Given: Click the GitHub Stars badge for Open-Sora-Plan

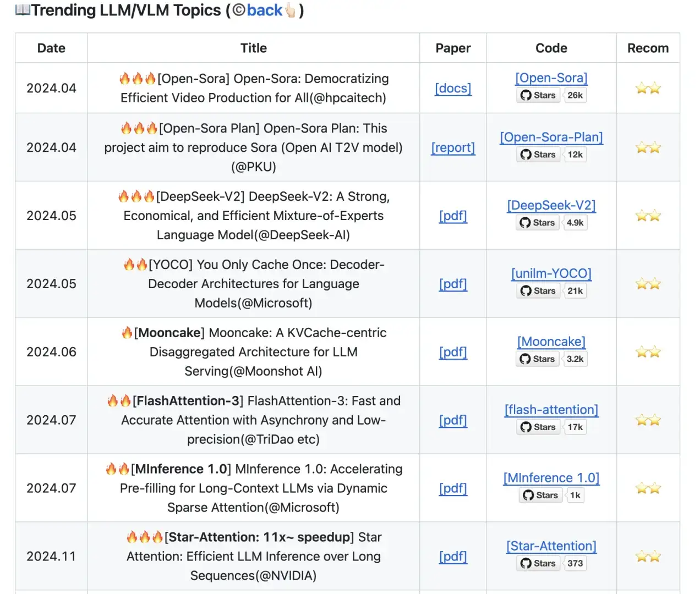Looking at the screenshot, I should 551,155.
